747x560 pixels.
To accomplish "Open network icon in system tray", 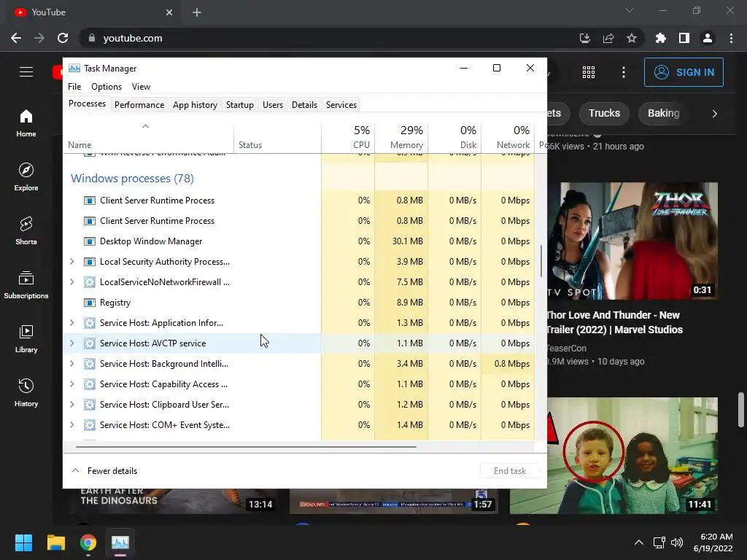I will click(x=659, y=542).
